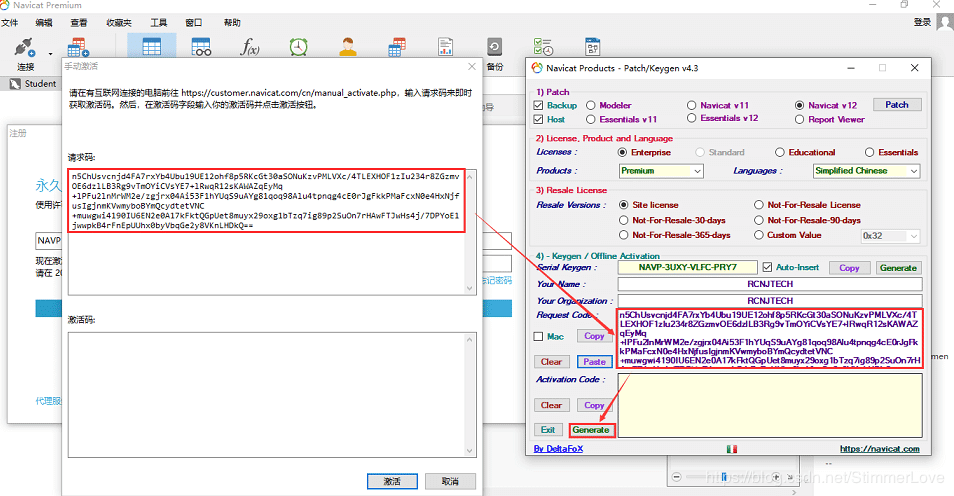The image size is (954, 496).
Task: Toggle the Auto-Insert checkbox
Action: pyautogui.click(x=767, y=267)
